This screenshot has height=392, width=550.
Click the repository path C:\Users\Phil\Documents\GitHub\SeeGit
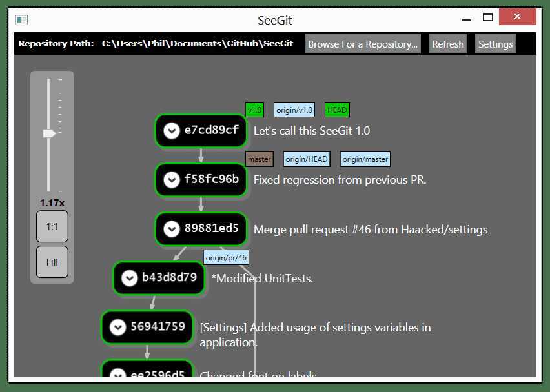click(198, 43)
